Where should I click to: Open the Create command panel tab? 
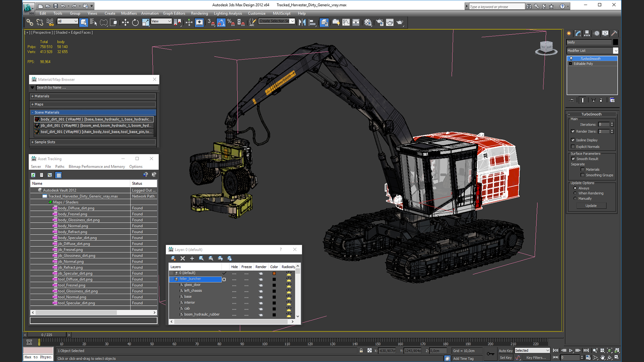pos(569,33)
